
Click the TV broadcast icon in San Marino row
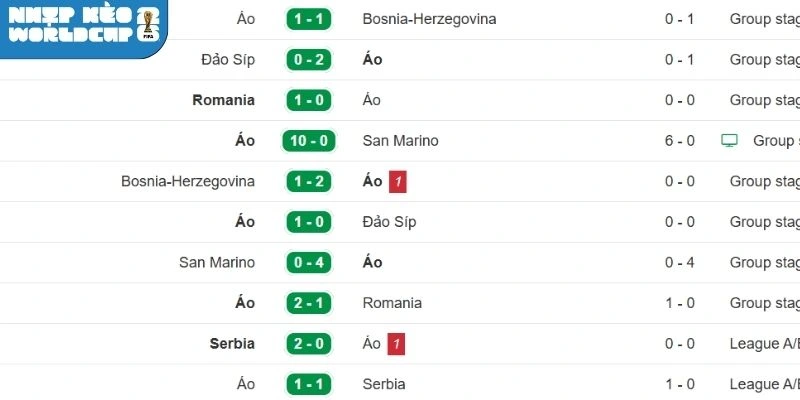(x=729, y=141)
